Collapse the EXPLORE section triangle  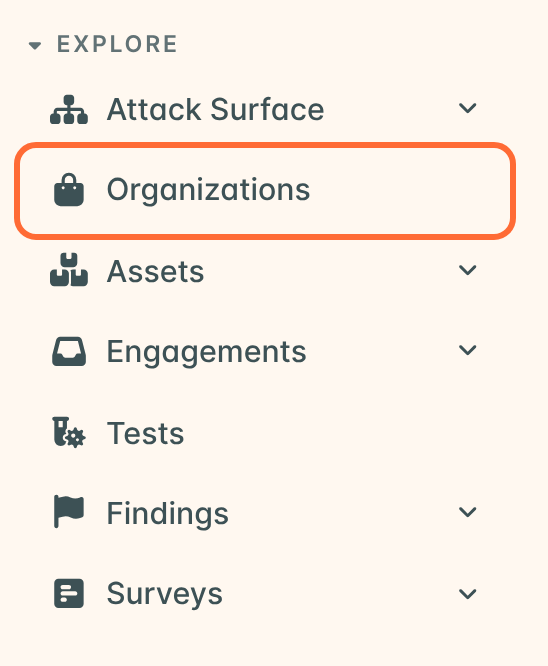point(35,45)
